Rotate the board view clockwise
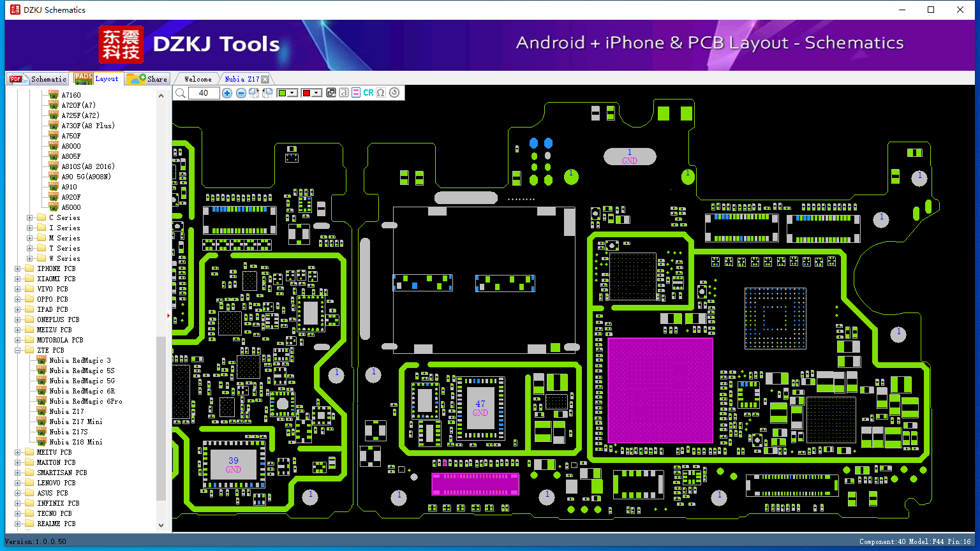The height and width of the screenshot is (551, 980). click(254, 93)
